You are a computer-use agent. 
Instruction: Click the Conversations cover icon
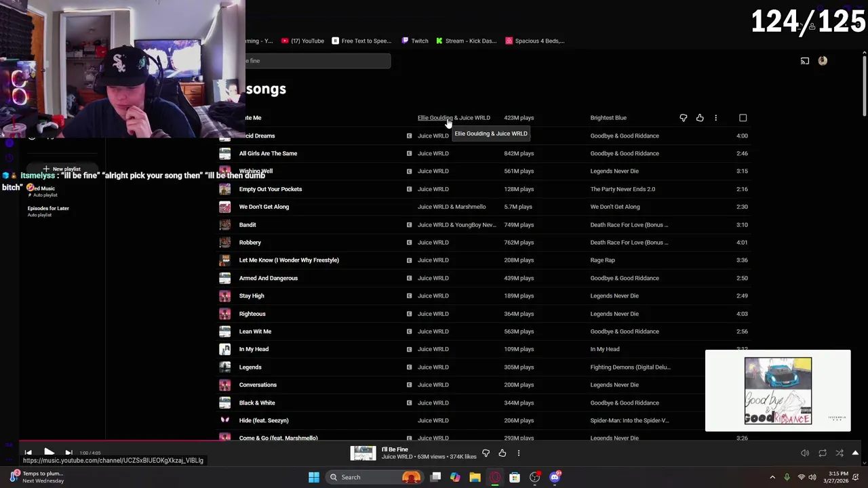224,385
